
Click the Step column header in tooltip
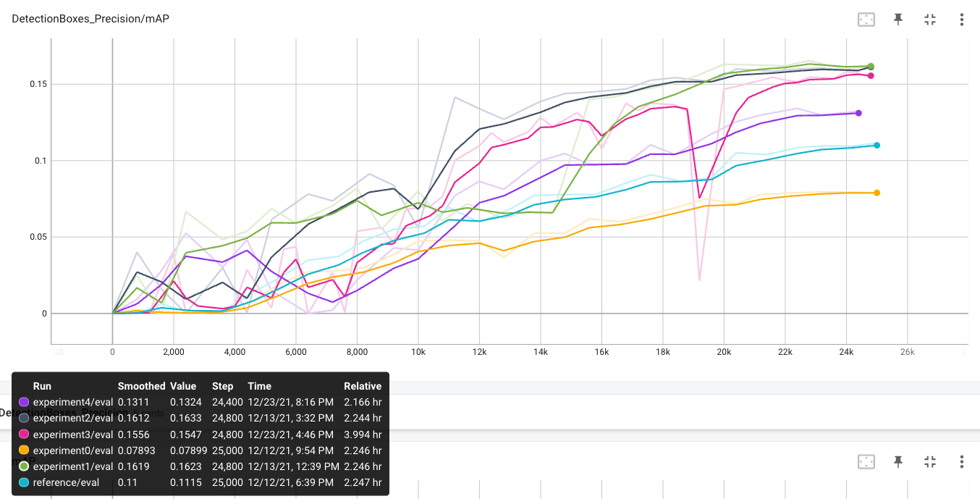223,386
